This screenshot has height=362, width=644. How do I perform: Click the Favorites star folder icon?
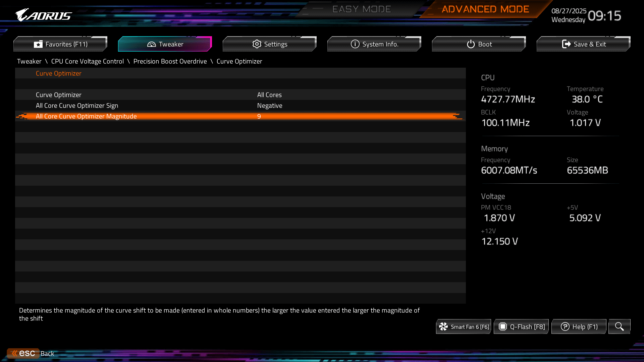38,44
